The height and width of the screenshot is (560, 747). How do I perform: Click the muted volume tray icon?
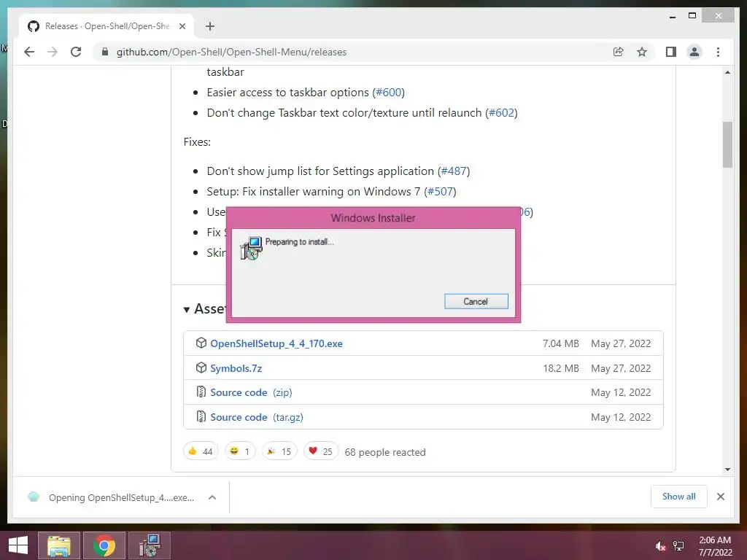[660, 546]
